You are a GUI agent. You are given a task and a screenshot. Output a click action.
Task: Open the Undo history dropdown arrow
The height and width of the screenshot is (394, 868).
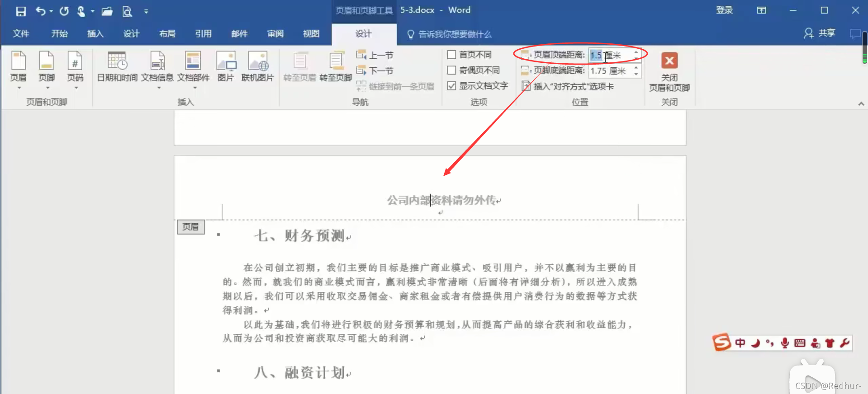pos(51,11)
